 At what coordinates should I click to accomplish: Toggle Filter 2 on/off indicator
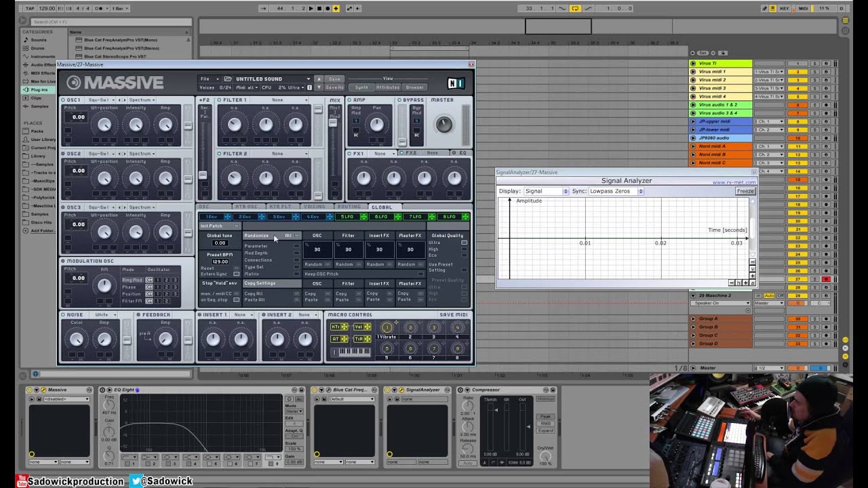point(220,154)
